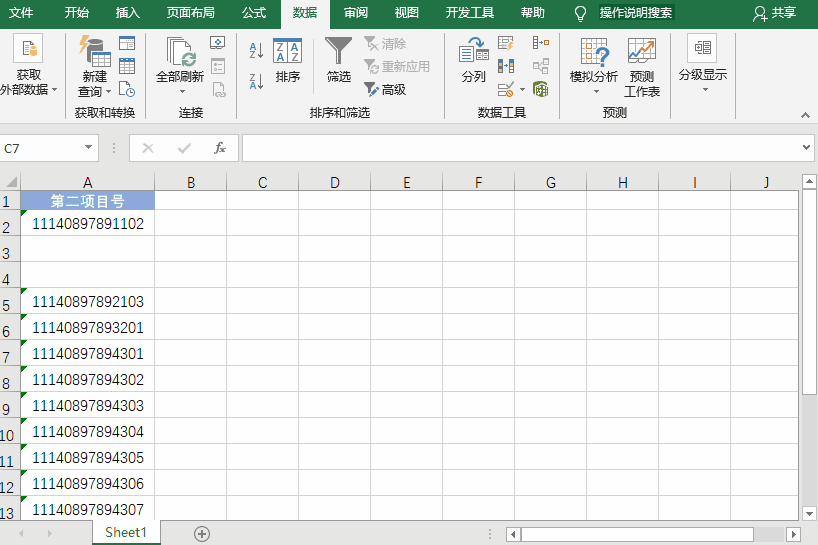Click the Select All corner triangle
The width and height of the screenshot is (818, 545).
(x=11, y=182)
